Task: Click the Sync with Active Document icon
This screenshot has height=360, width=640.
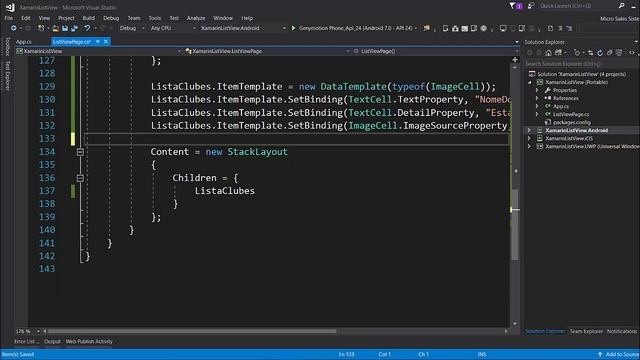Action: (x=590, y=53)
